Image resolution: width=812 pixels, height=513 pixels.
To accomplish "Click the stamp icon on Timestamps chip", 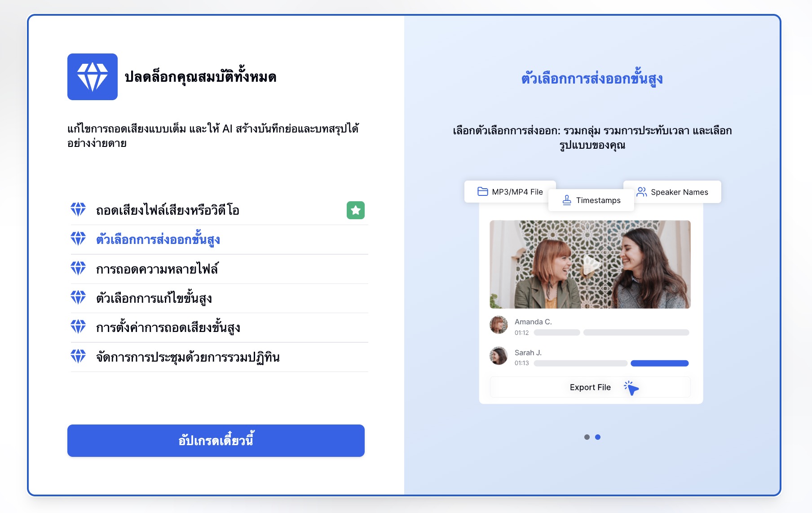I will pyautogui.click(x=567, y=200).
